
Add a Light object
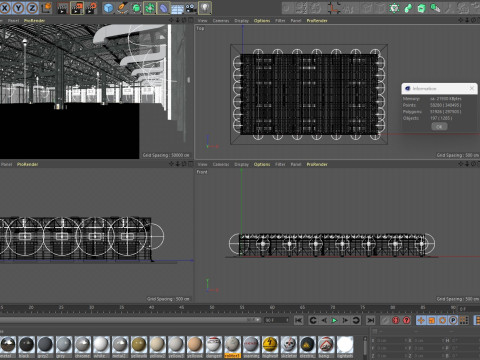click(205, 8)
